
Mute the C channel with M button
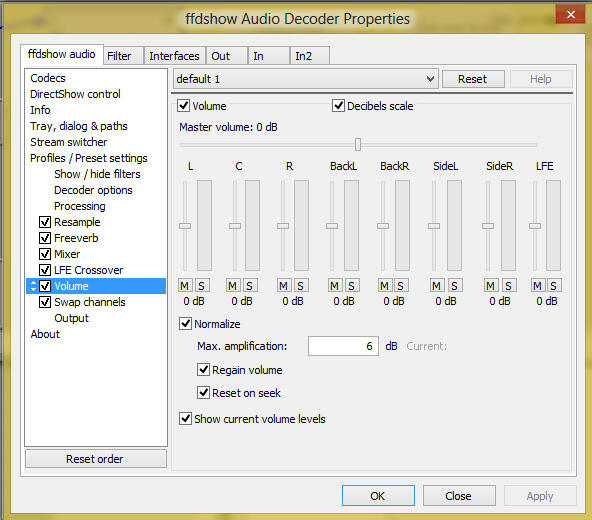(233, 286)
